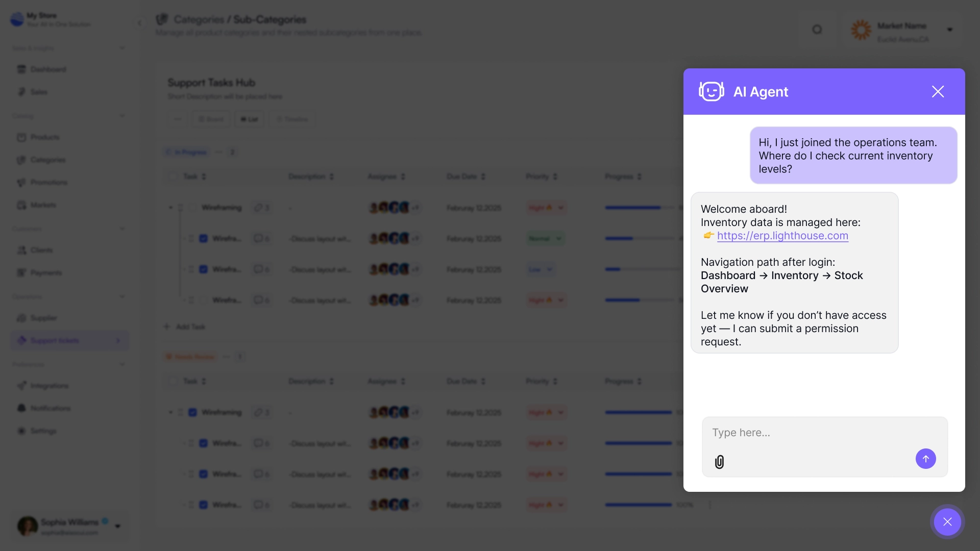Screen dimensions: 980x551
Task: Close the AI Agent chat panel
Action: [938, 92]
